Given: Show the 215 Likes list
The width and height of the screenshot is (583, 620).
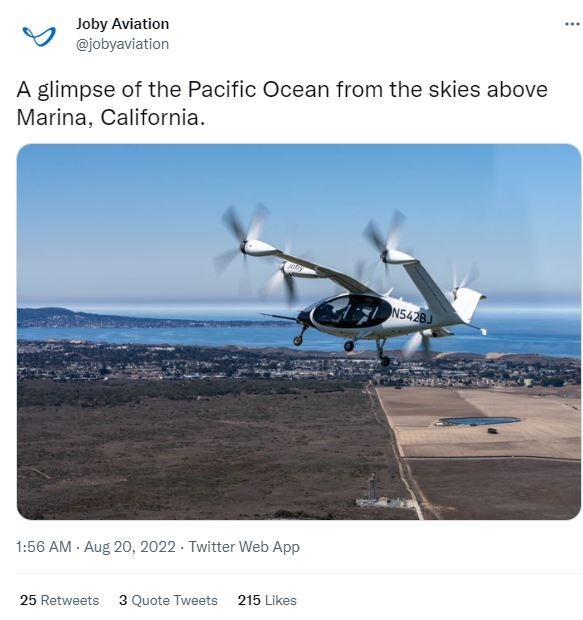Looking at the screenshot, I should 267,600.
